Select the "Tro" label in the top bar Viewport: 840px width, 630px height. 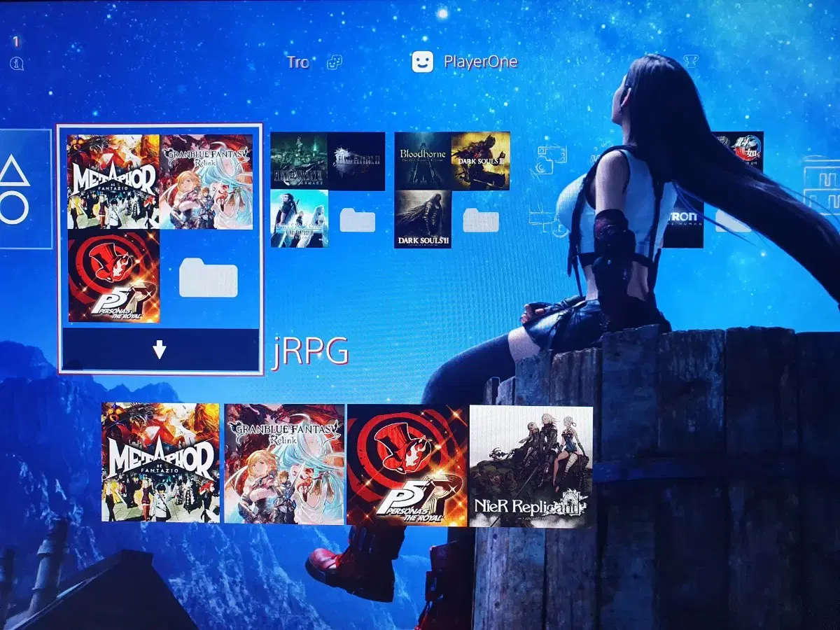coord(298,62)
